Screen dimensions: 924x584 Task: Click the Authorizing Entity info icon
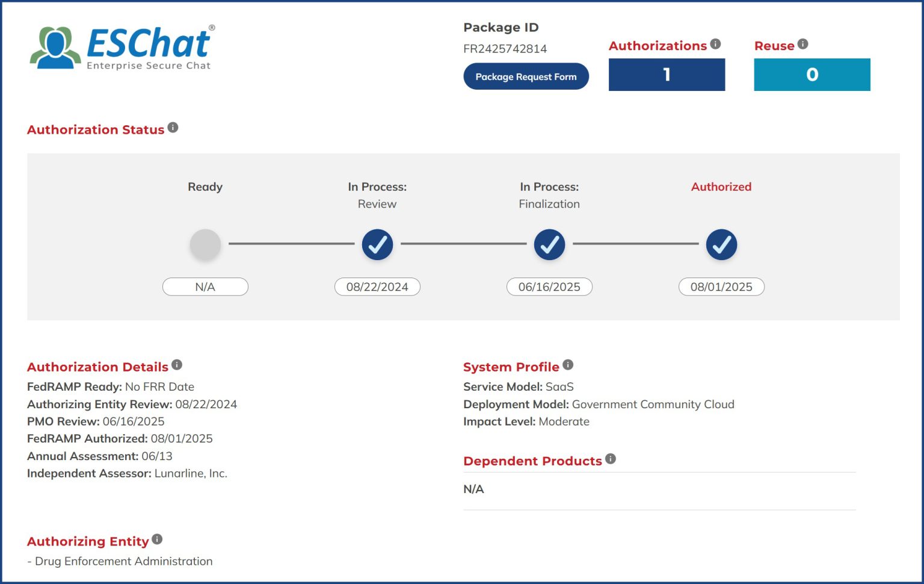[x=157, y=539]
